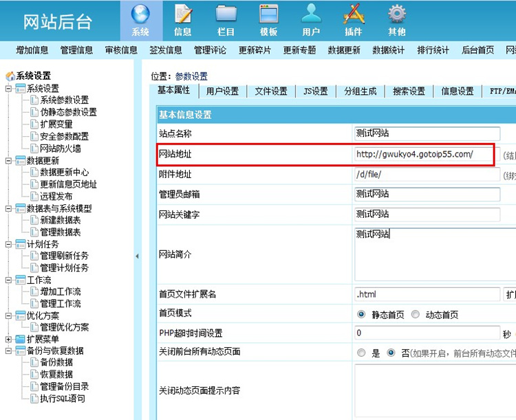This screenshot has width=516, height=420.
Task: Click the 网站地址 URL input field
Action: click(423, 154)
